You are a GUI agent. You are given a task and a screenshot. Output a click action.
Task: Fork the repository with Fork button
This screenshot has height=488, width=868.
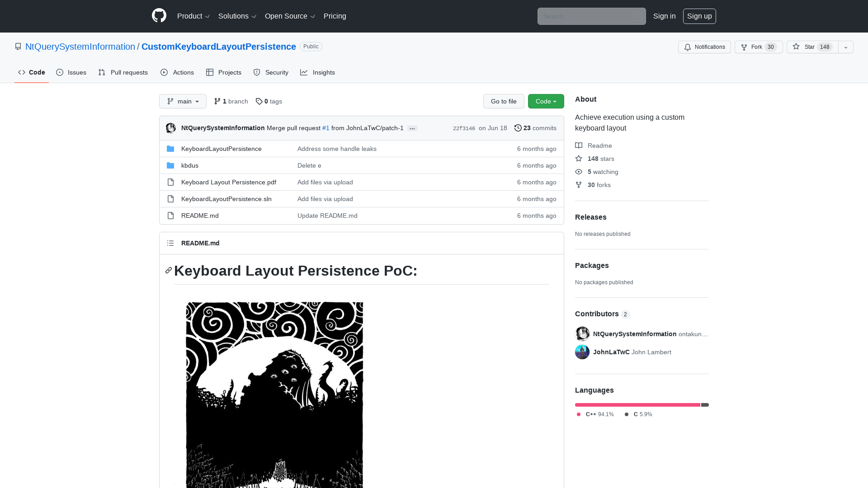point(759,47)
